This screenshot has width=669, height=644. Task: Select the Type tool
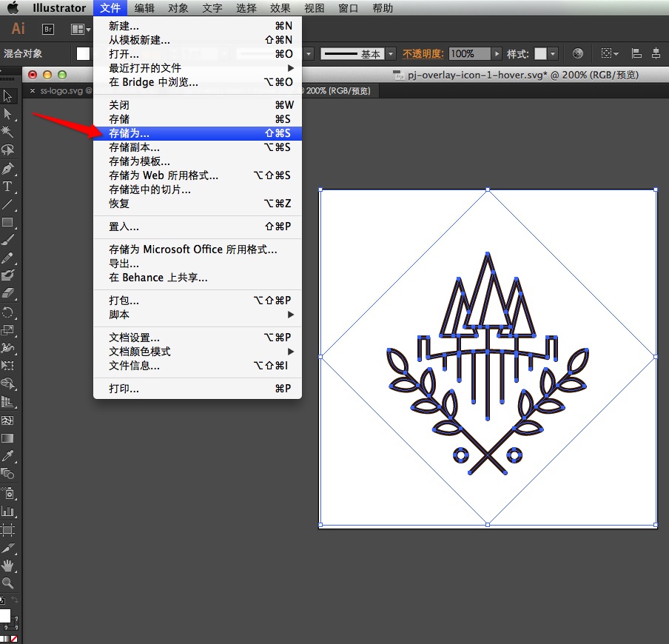click(8, 187)
